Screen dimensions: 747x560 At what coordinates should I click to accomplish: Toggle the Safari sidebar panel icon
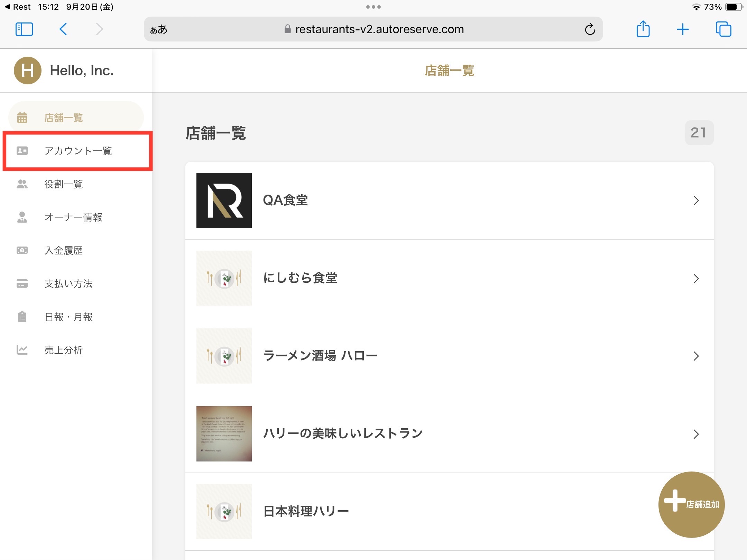point(24,29)
